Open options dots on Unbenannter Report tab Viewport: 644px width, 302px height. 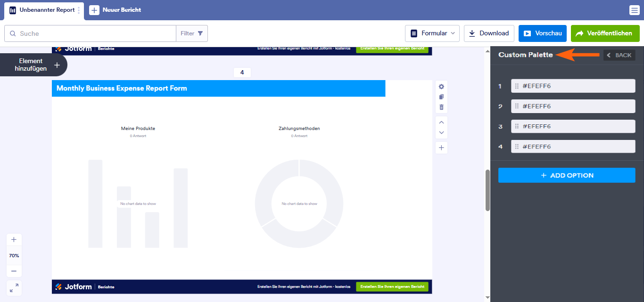point(79,10)
